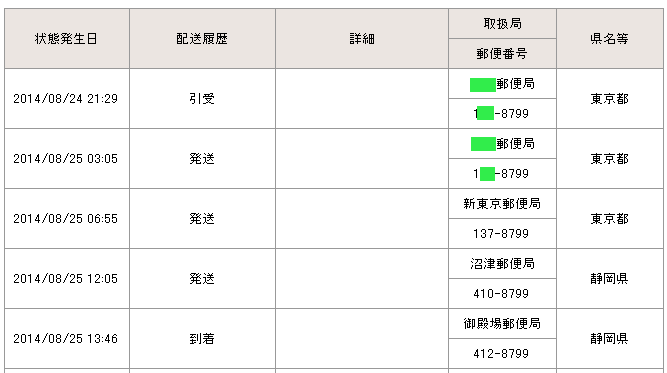Click the 御殿場郵便局 office name
The image size is (667, 373).
(x=502, y=324)
